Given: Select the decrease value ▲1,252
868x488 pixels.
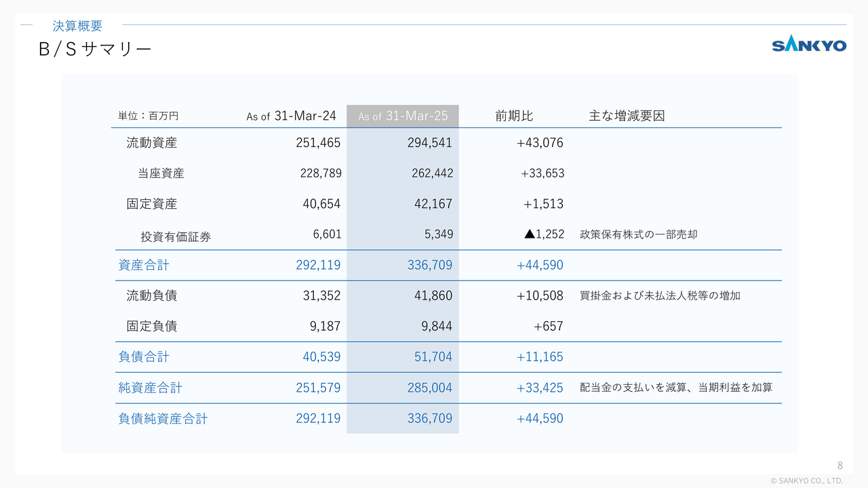Looking at the screenshot, I should pos(544,235).
